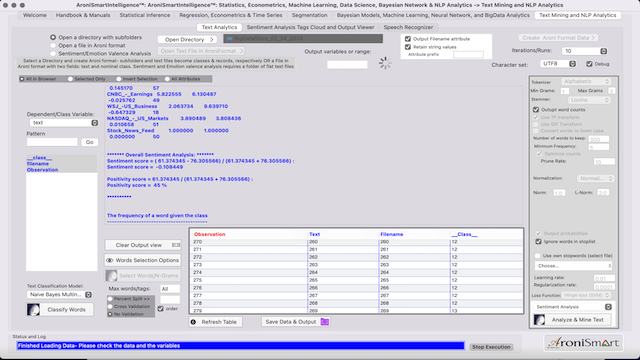Click table row with Observation 275
The image size is (640, 360).
tap(357, 280)
